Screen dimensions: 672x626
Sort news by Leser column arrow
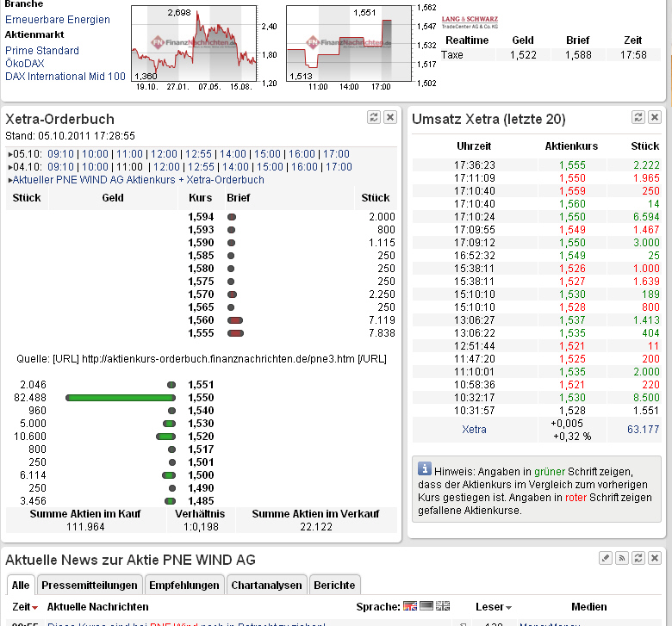(x=508, y=608)
